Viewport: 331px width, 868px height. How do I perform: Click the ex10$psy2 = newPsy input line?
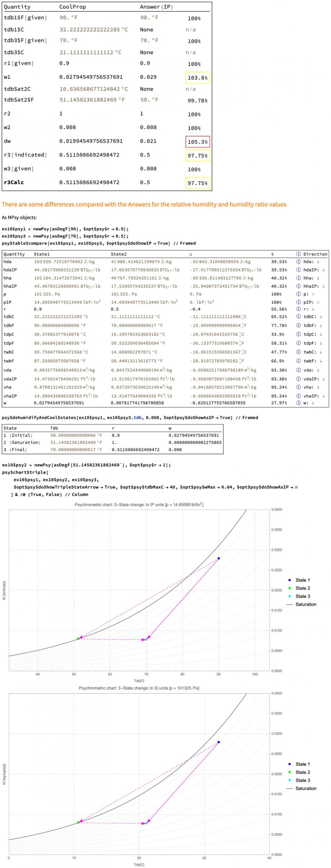pos(86,465)
